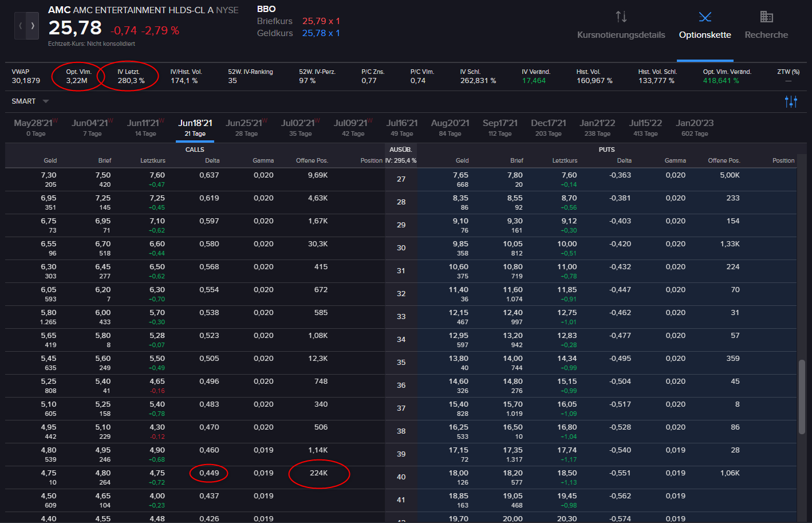This screenshot has width=812, height=523.
Task: Select strike 28 in the chain
Action: coord(401,202)
